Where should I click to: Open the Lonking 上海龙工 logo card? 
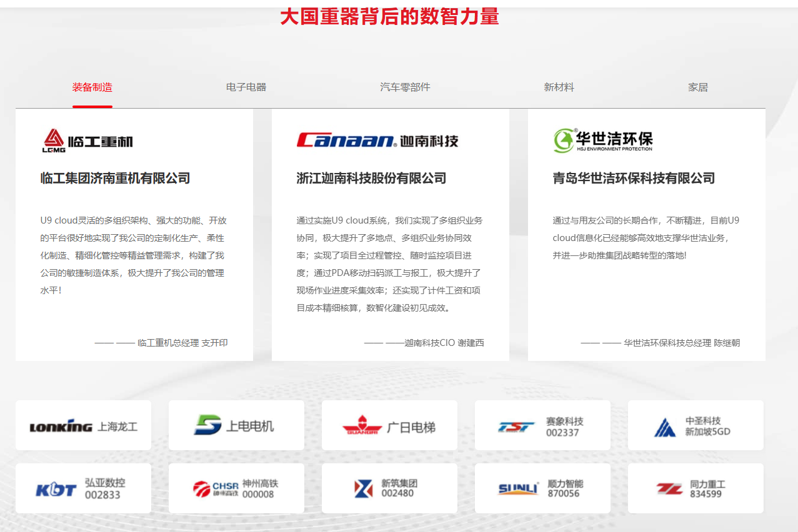[x=83, y=426]
